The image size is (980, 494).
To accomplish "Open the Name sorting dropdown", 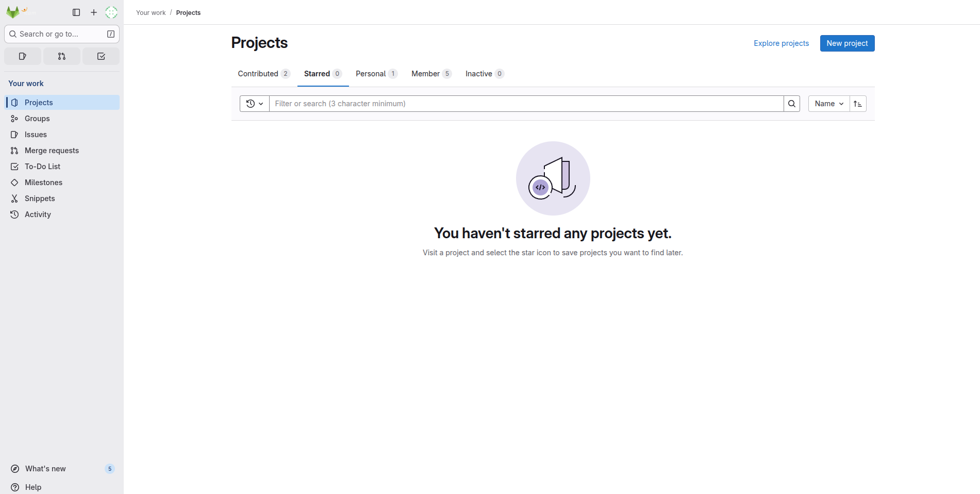I will click(828, 103).
